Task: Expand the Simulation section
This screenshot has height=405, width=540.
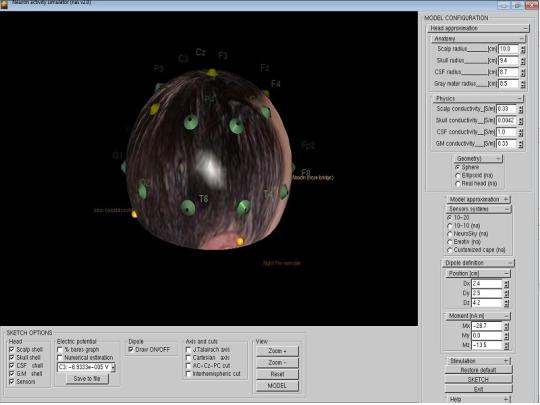Action: (506, 361)
